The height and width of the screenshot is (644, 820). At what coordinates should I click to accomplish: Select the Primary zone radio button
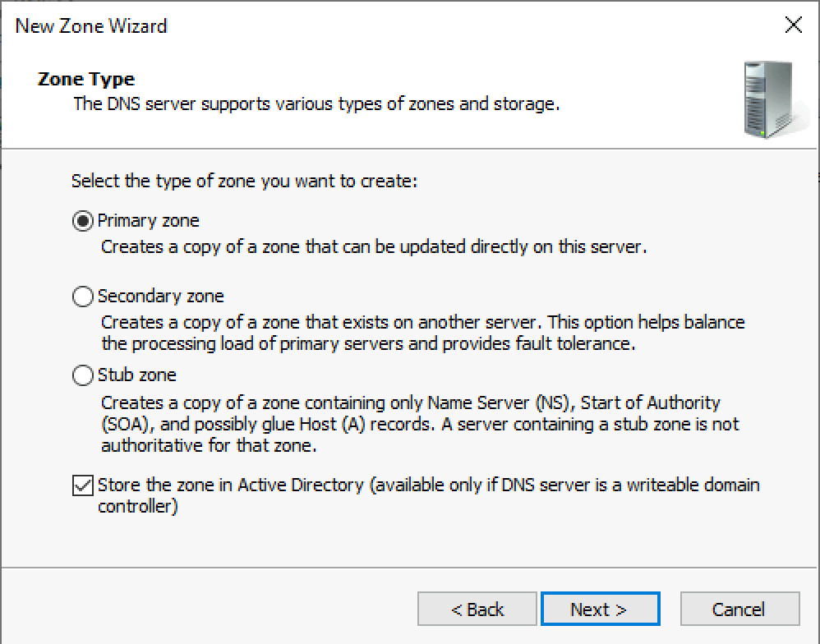(83, 221)
